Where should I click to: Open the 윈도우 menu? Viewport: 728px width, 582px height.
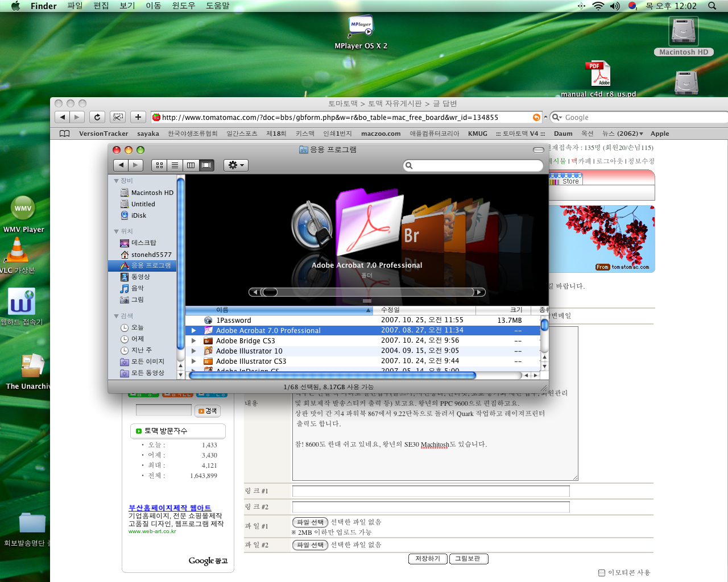click(183, 6)
